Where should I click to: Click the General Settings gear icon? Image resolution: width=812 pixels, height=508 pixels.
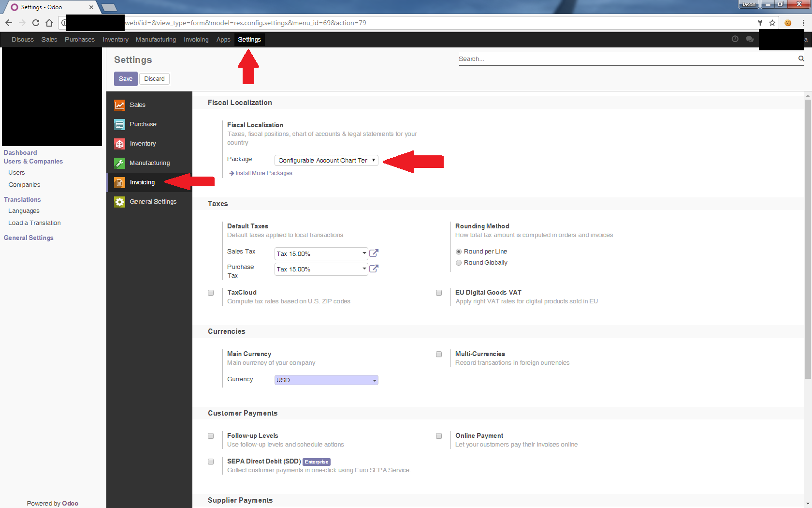point(119,202)
